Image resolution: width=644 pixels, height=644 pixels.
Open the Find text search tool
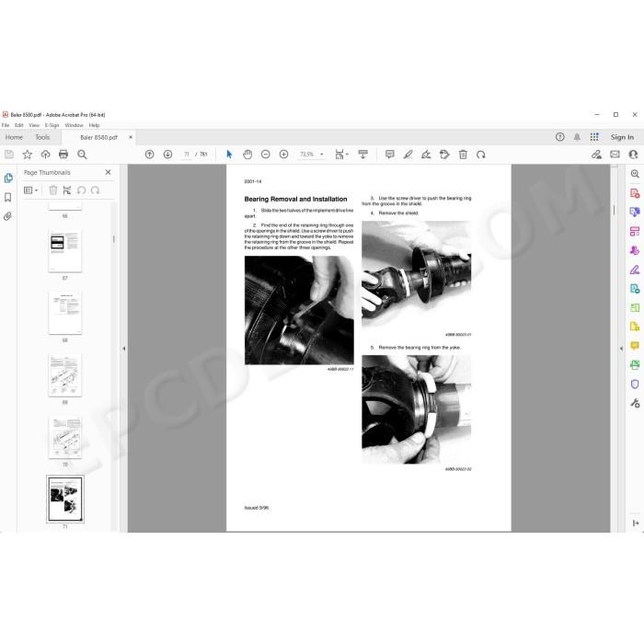pyautogui.click(x=82, y=155)
